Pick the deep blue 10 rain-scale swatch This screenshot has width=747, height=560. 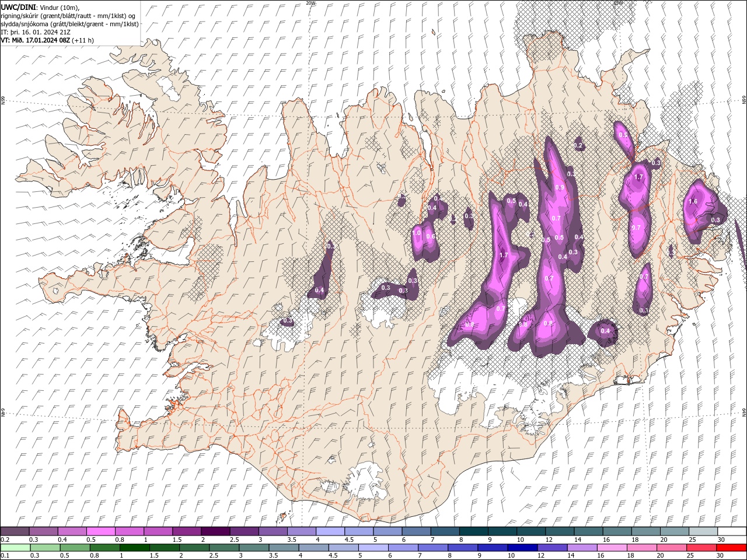tap(522, 548)
